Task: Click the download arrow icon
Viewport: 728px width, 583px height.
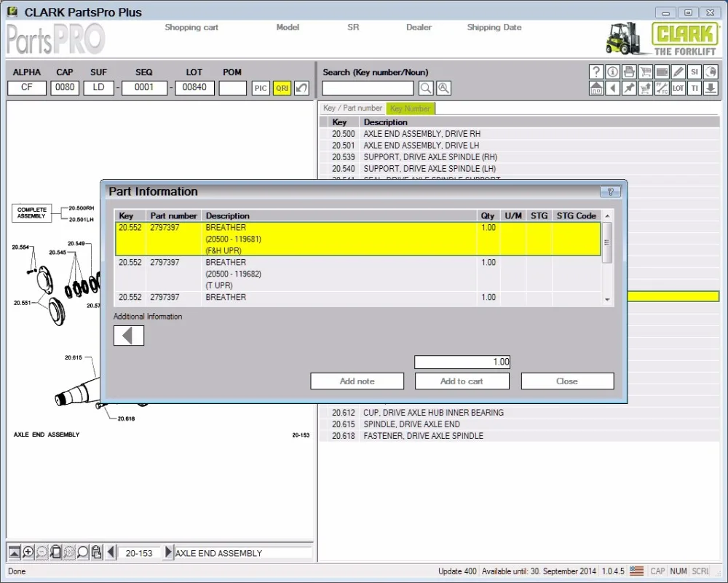Action: 711,88
